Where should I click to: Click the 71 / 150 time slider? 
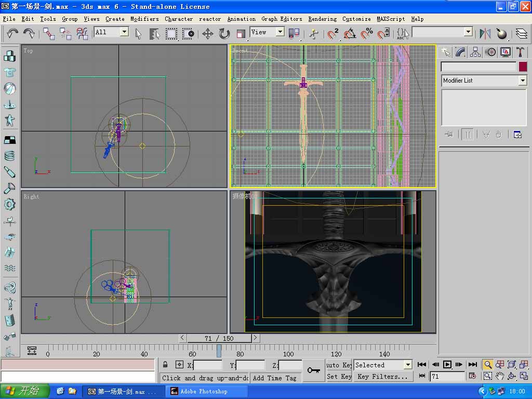click(x=219, y=338)
